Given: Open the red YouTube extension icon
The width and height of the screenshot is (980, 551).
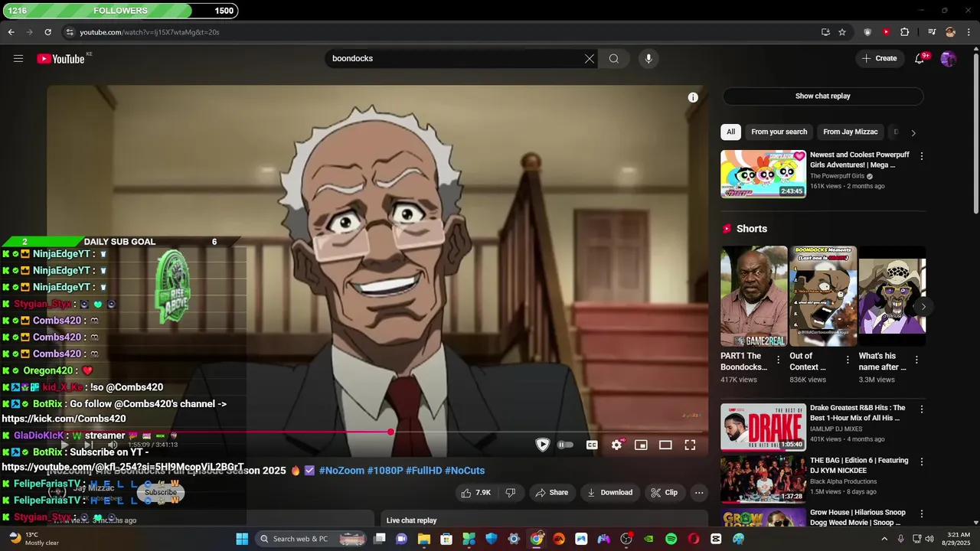Looking at the screenshot, I should pyautogui.click(x=886, y=32).
